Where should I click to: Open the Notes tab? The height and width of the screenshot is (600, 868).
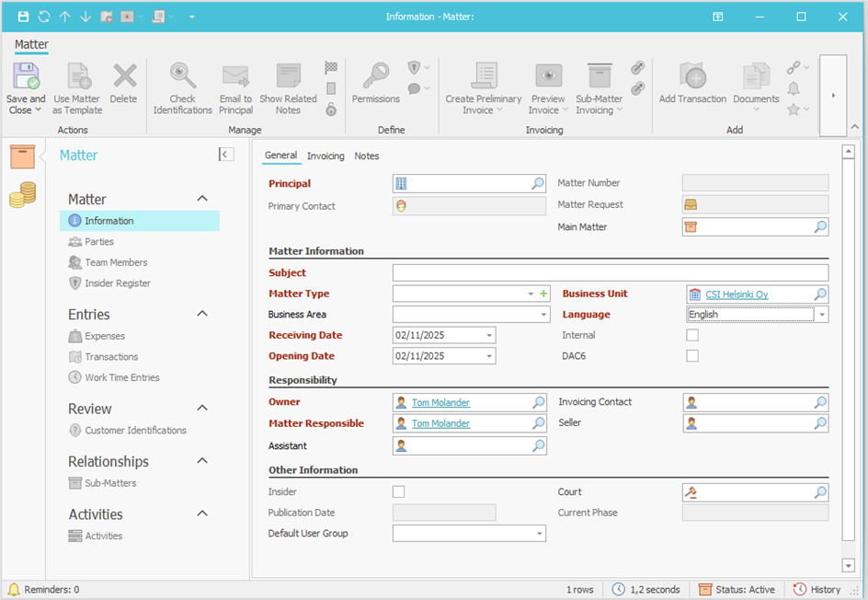pos(367,156)
